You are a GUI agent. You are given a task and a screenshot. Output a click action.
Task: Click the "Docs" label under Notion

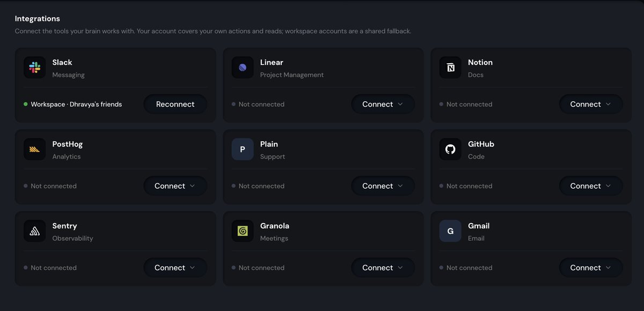click(475, 75)
